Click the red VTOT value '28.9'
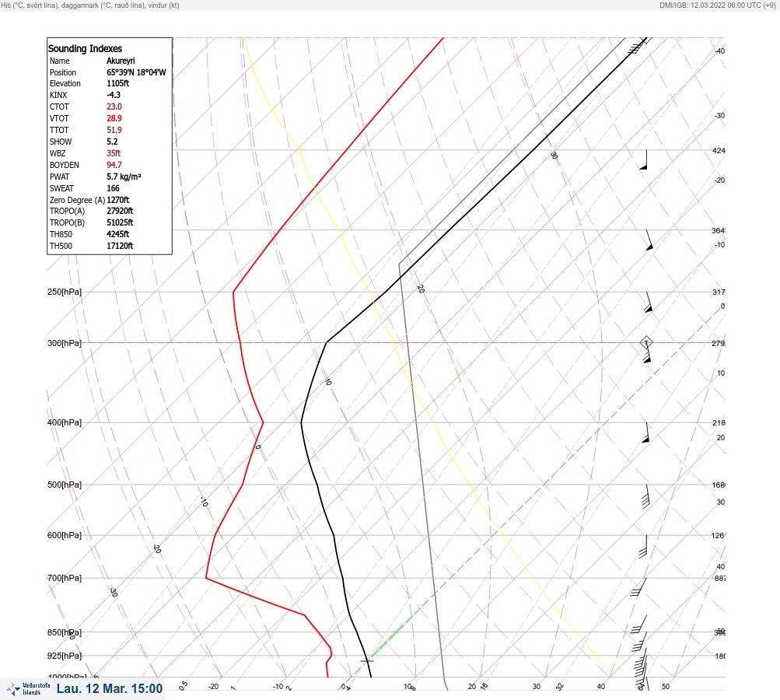The height and width of the screenshot is (700, 780). point(114,118)
